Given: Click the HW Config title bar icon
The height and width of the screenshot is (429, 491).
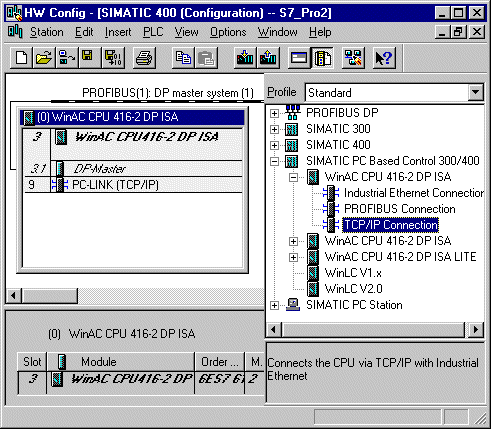Looking at the screenshot, I should pyautogui.click(x=14, y=13).
